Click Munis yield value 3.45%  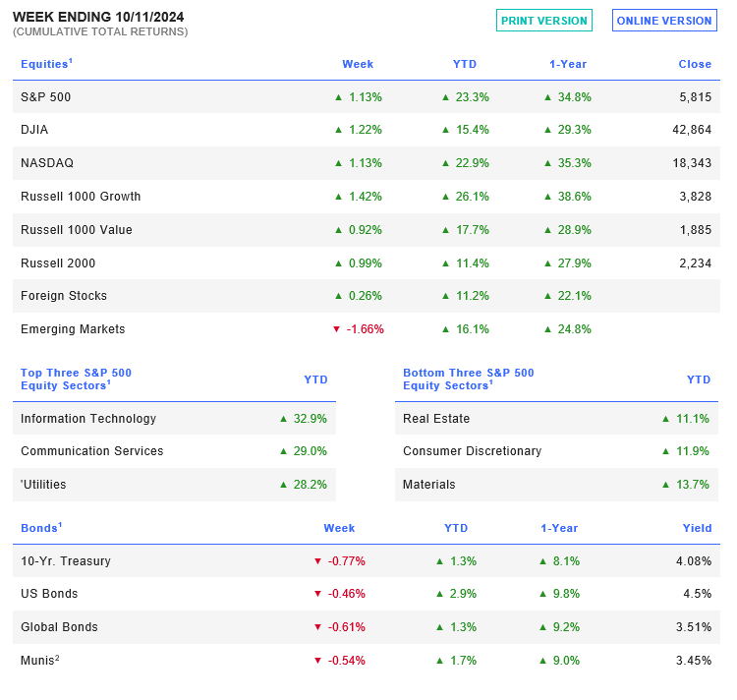click(x=694, y=660)
